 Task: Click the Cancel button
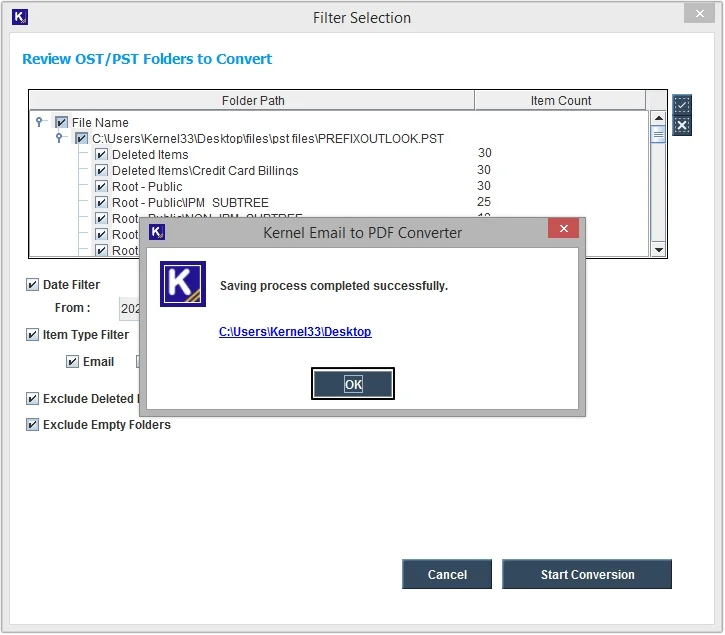(x=447, y=574)
